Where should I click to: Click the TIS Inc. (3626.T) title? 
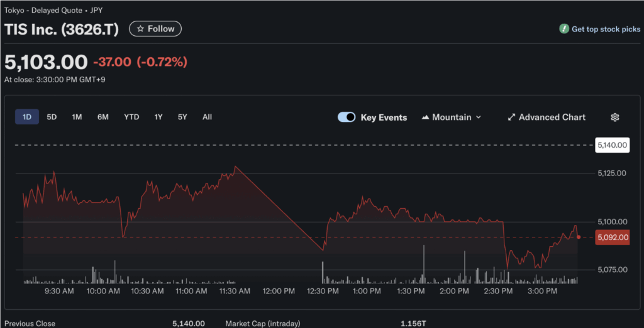tap(62, 30)
